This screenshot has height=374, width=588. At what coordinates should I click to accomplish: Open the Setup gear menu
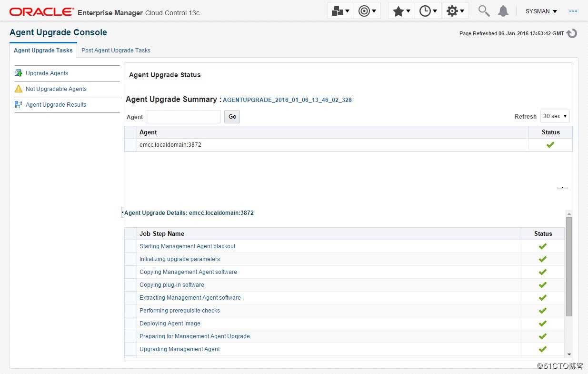point(455,11)
